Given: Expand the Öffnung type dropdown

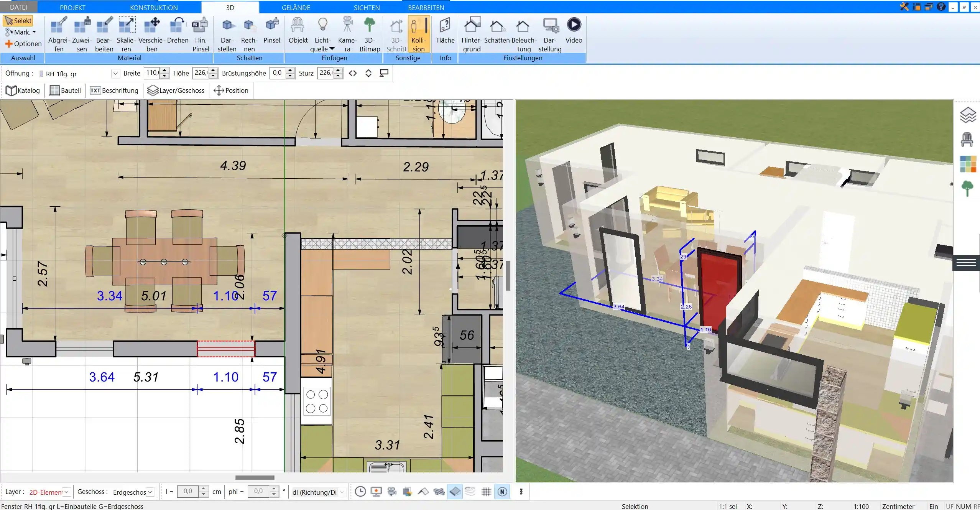Looking at the screenshot, I should [x=115, y=73].
